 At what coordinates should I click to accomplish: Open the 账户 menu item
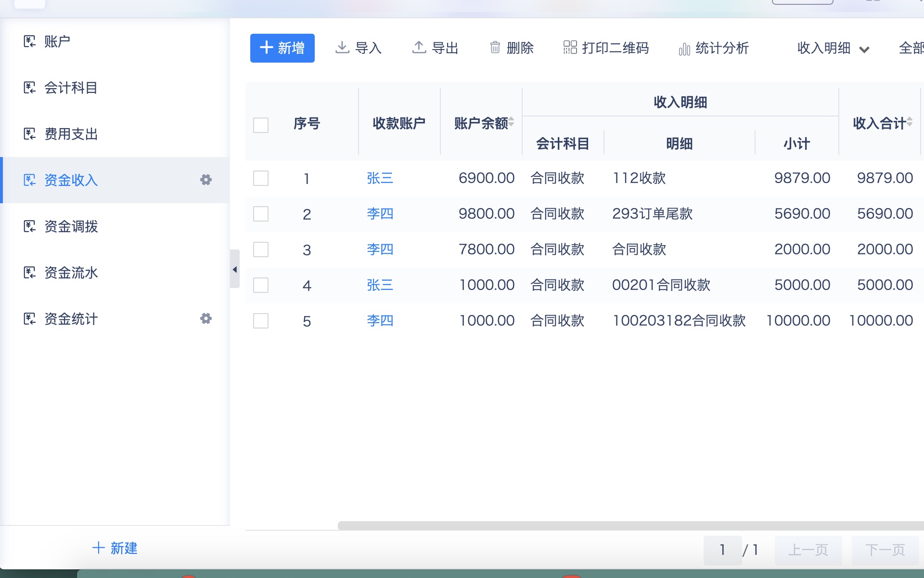(115, 41)
